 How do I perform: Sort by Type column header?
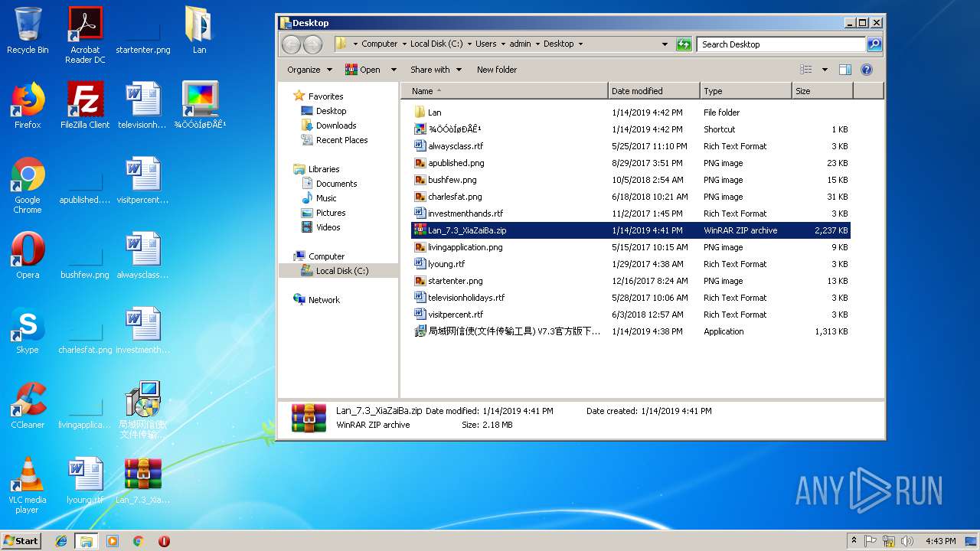746,91
